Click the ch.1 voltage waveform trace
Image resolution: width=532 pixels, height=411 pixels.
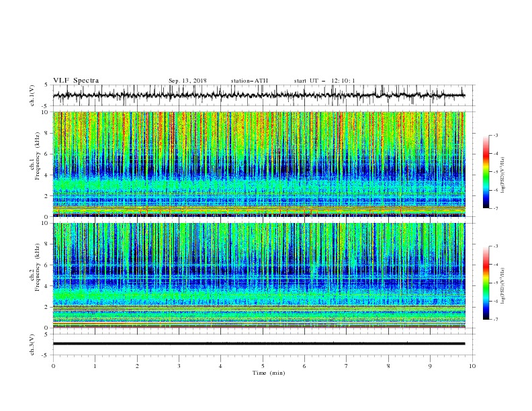[259, 95]
